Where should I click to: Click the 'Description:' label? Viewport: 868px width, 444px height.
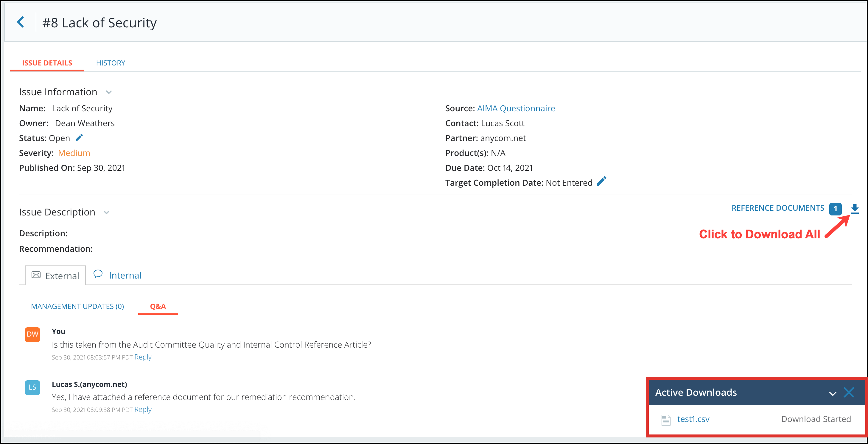43,233
